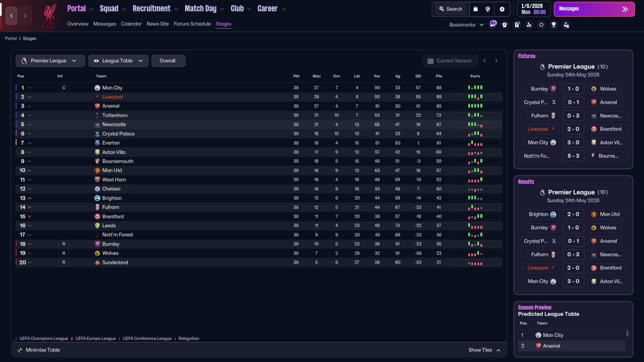
Task: Click the Current Season button
Action: click(449, 61)
